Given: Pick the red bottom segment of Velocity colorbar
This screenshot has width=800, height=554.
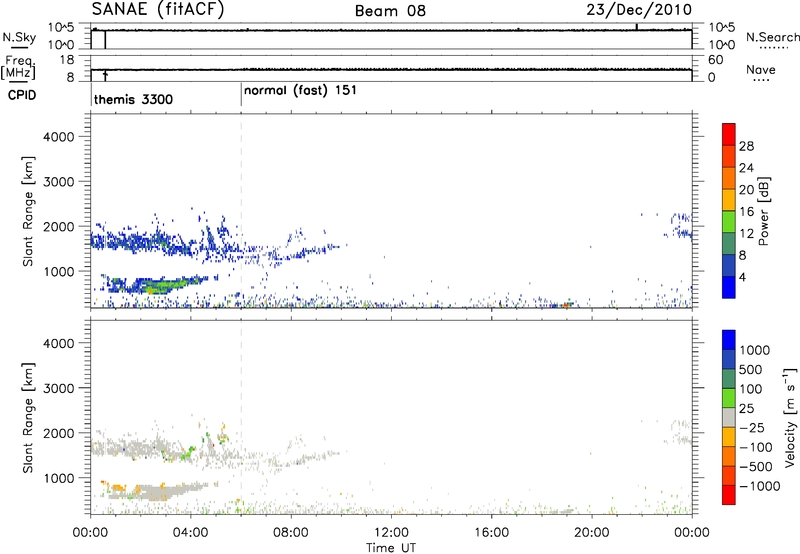Looking at the screenshot, I should [x=729, y=495].
